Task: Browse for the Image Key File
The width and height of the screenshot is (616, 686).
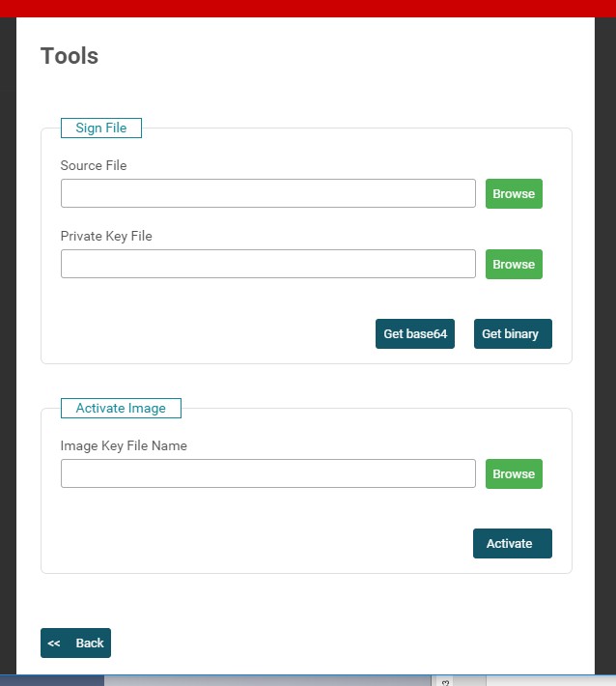Action: tap(514, 473)
